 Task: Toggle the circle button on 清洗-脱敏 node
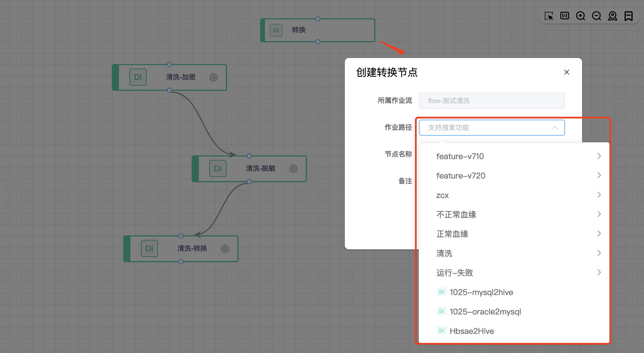(293, 169)
